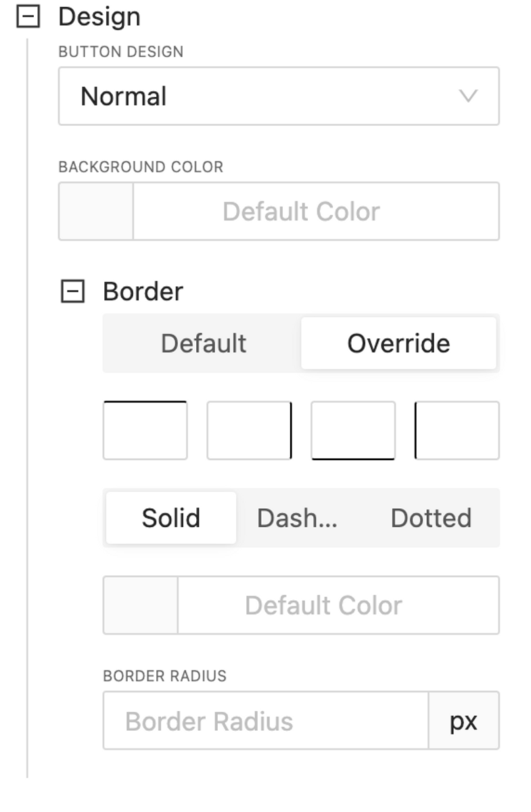Enable the Dotted border style
Image resolution: width=531 pixels, height=812 pixels.
(x=431, y=518)
